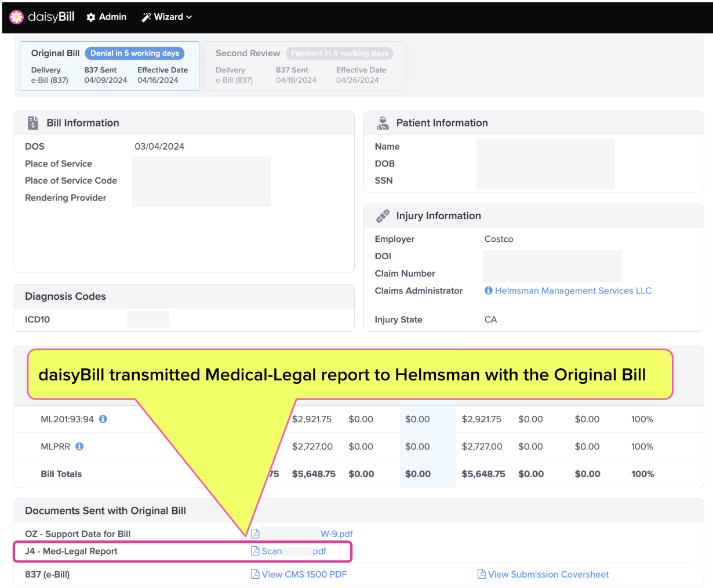Image resolution: width=713 pixels, height=588 pixels.
Task: Open the Admin gear menu
Action: click(x=106, y=17)
